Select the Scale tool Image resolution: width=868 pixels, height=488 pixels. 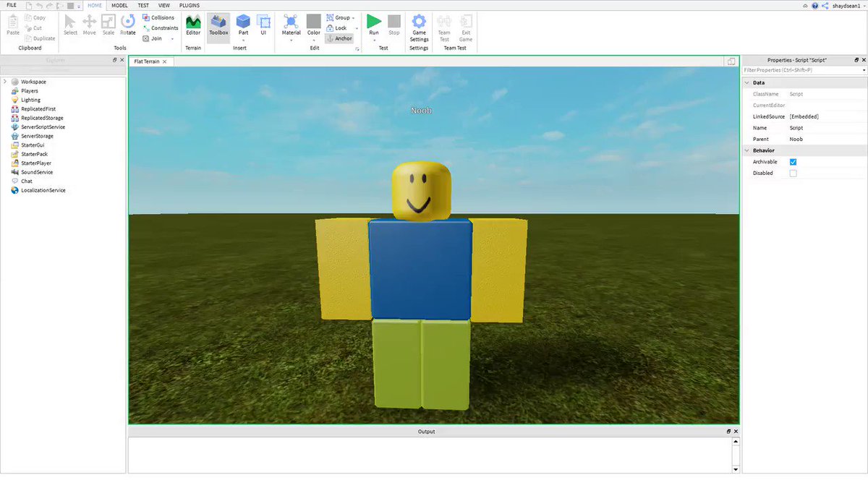pyautogui.click(x=108, y=25)
